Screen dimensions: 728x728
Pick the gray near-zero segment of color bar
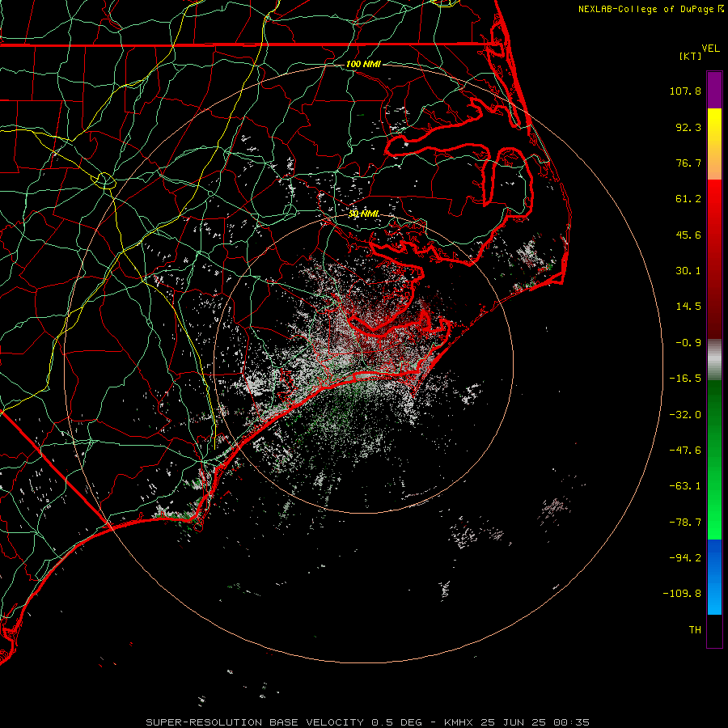714,359
